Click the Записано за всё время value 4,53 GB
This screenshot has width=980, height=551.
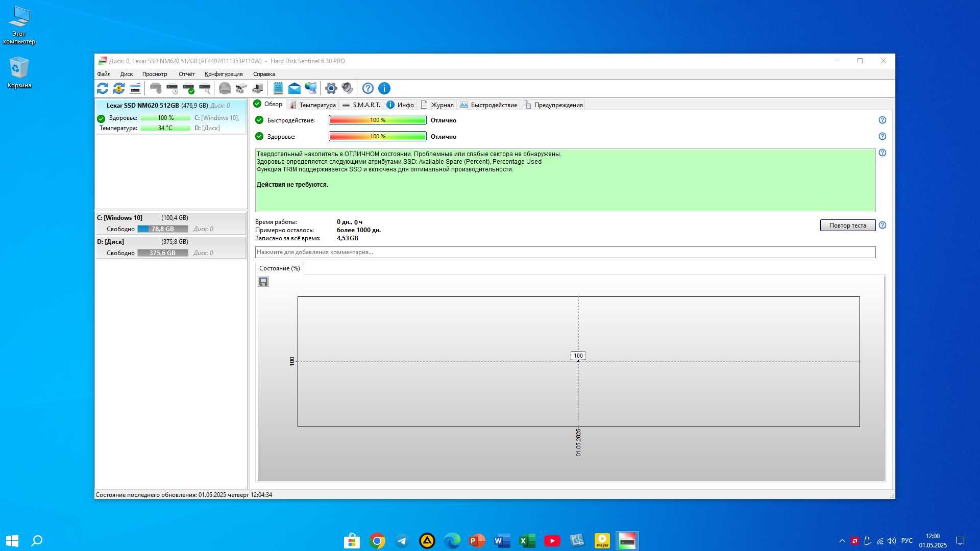(347, 238)
